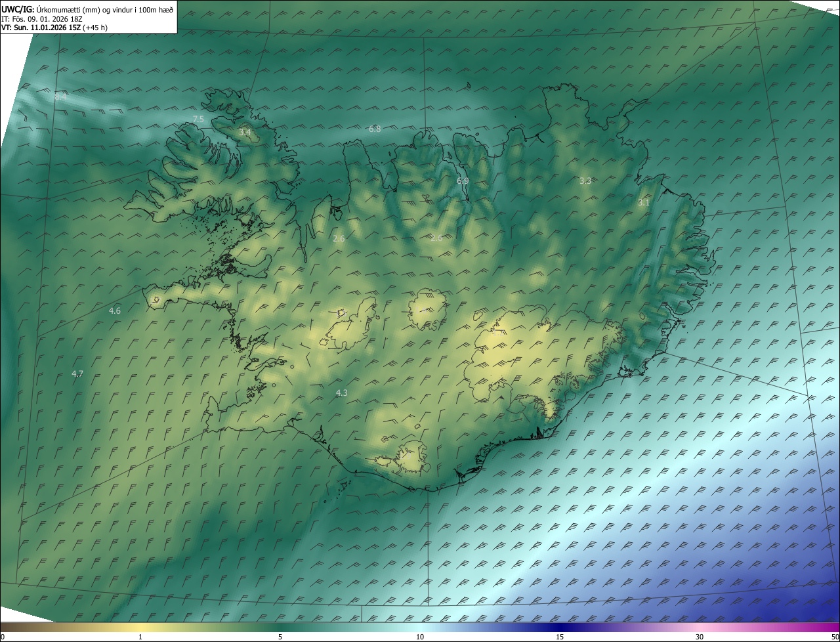Click the '1' tick label on the color scale
This screenshot has height=642, width=840.
pos(140,637)
